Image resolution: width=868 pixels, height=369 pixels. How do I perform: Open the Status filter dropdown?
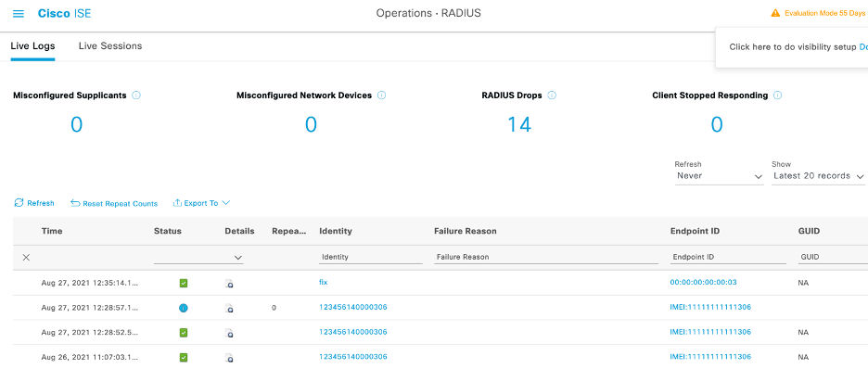point(198,257)
